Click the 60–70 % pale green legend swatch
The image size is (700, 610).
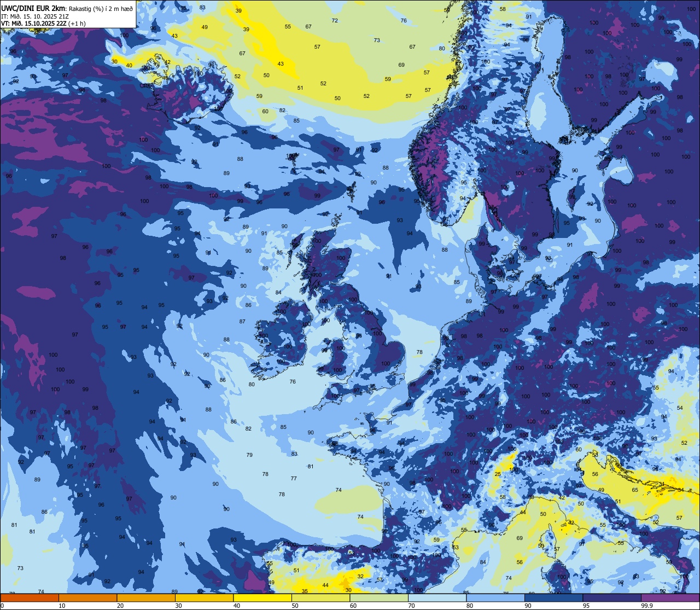379,597
